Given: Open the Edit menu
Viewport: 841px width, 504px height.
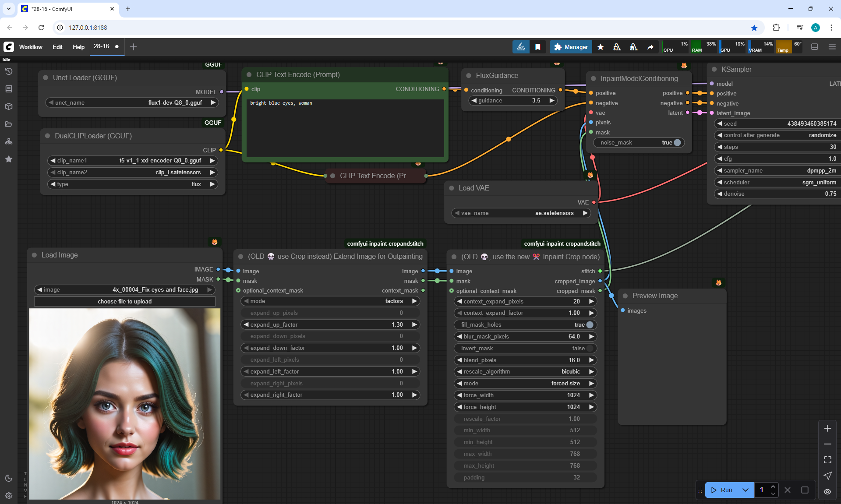Looking at the screenshot, I should (57, 47).
